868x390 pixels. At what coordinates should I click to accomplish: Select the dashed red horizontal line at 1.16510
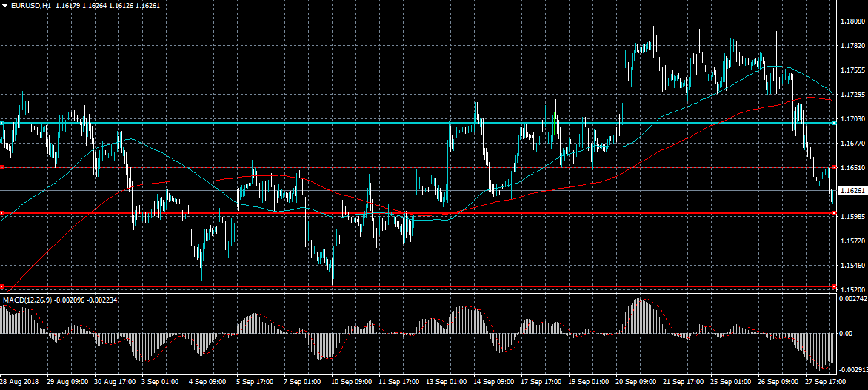coord(418,167)
